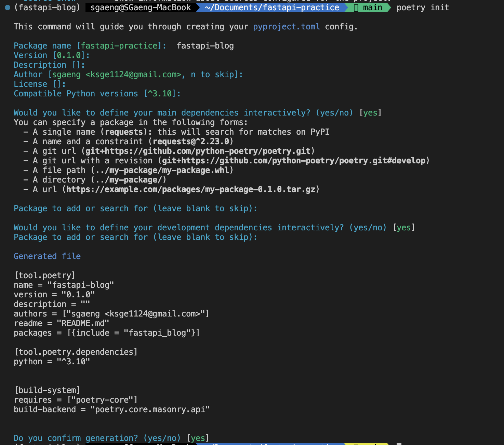Viewport: 504px width, 445px height.
Task: Click the [tool.poetry] section header
Action: point(44,275)
